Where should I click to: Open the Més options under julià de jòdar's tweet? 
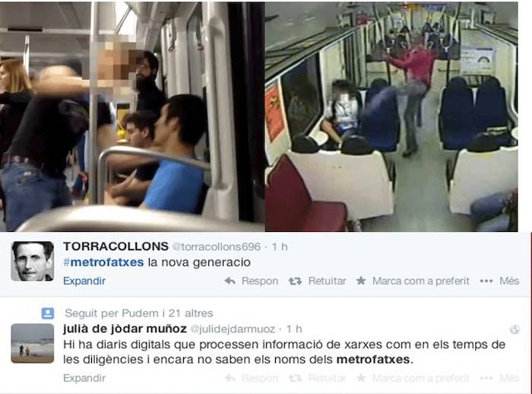509,378
